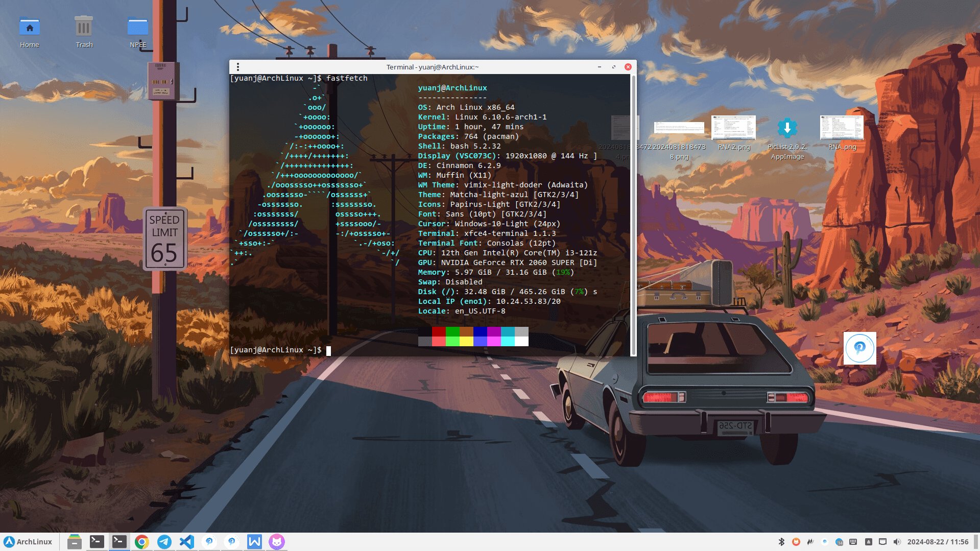Launch the file manager from the panel
This screenshot has width=980, height=551.
(x=75, y=542)
